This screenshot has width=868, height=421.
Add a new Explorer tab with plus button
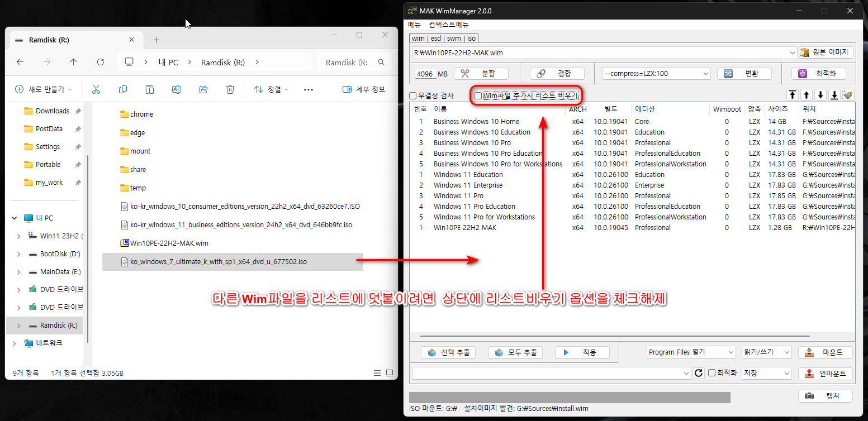point(156,40)
